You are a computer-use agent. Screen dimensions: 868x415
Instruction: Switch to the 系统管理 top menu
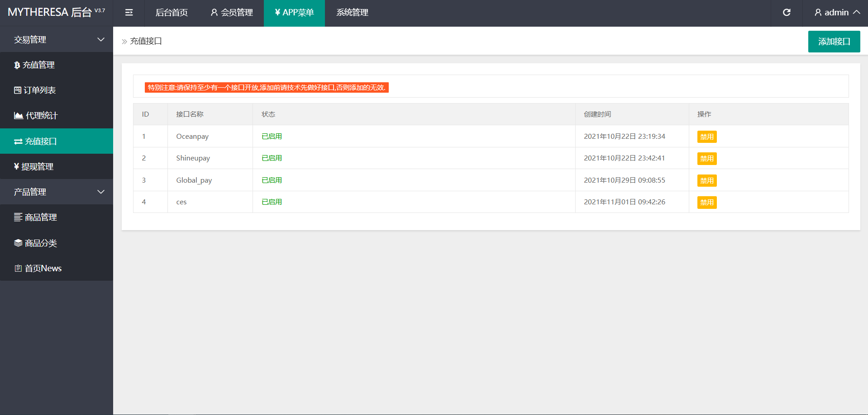coord(352,13)
